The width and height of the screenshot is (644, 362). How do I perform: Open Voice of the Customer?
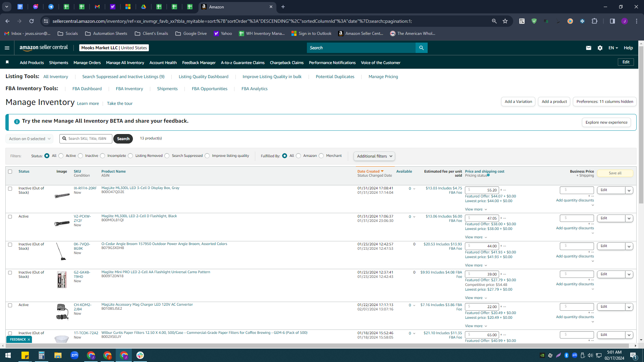(381, 63)
